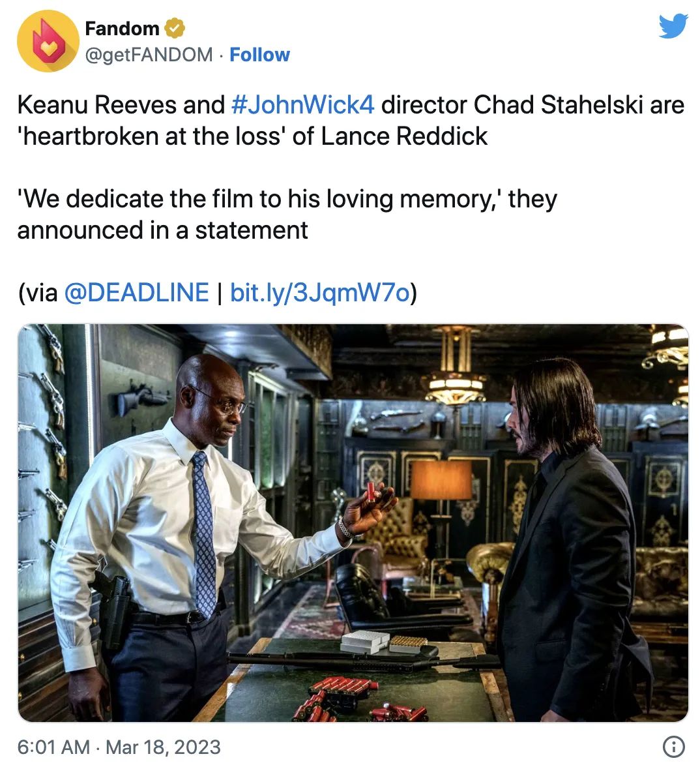Click the @getFANDOM handle
The height and width of the screenshot is (767, 700).
149,55
